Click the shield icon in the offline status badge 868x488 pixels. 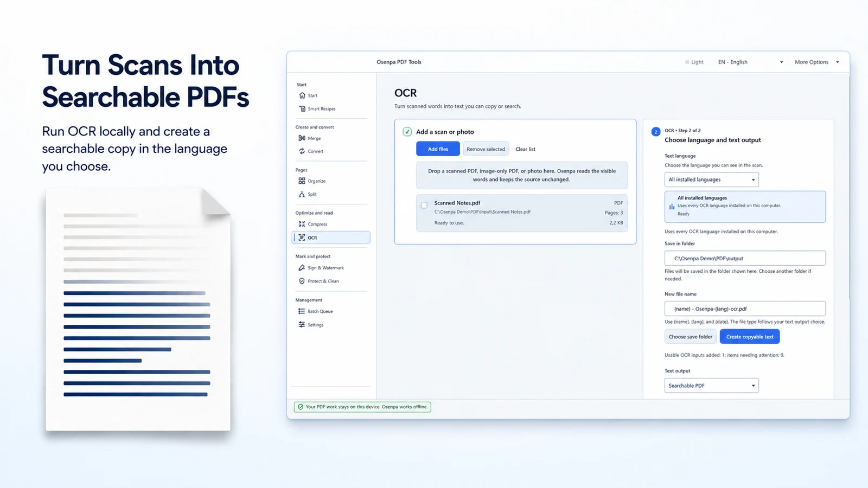click(301, 407)
